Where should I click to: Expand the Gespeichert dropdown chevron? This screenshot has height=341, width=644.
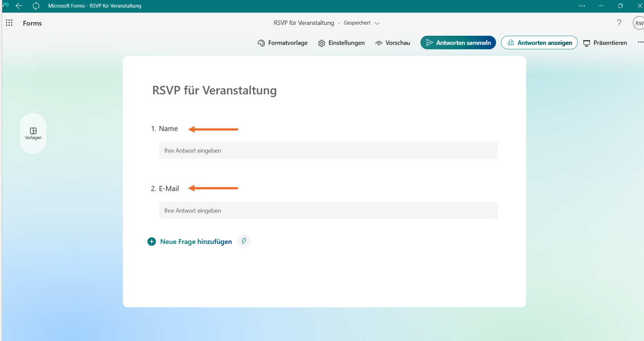(x=377, y=23)
